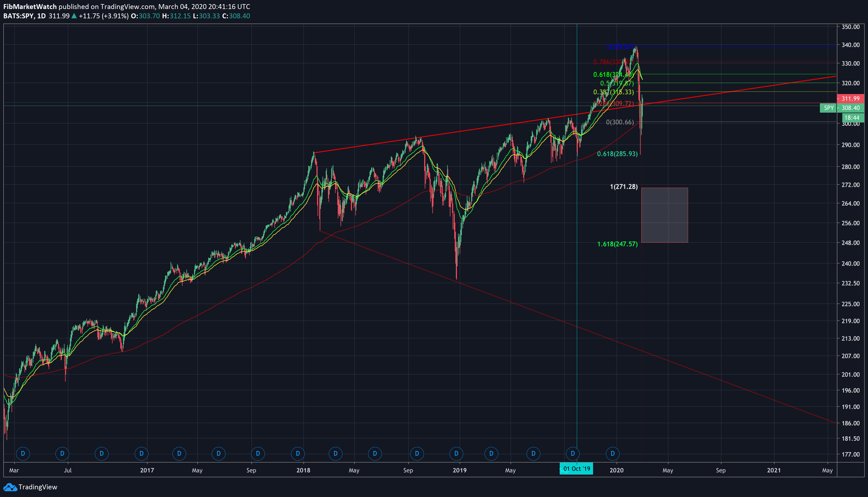Click the 0.5(319.87) retracement label

[617, 83]
